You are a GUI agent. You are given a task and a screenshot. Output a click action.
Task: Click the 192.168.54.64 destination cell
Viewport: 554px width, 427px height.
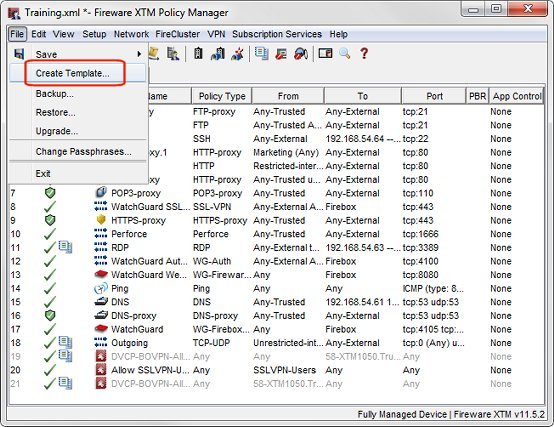pyautogui.click(x=363, y=138)
